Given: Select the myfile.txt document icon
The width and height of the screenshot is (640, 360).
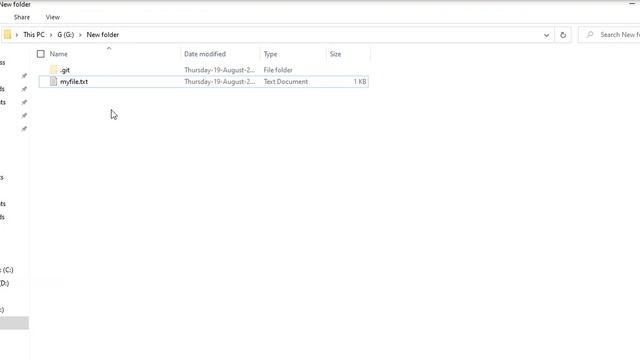Looking at the screenshot, I should [x=53, y=81].
